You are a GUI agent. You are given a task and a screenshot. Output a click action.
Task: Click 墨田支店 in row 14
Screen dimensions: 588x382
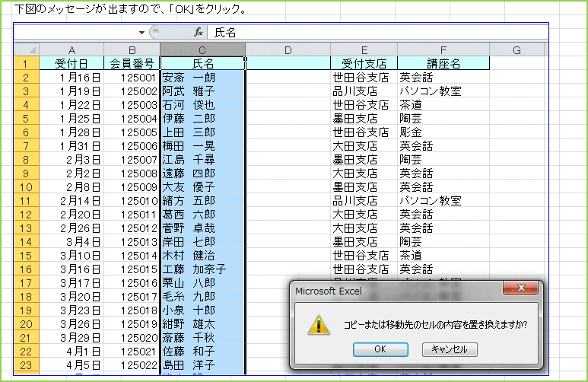coord(364,242)
